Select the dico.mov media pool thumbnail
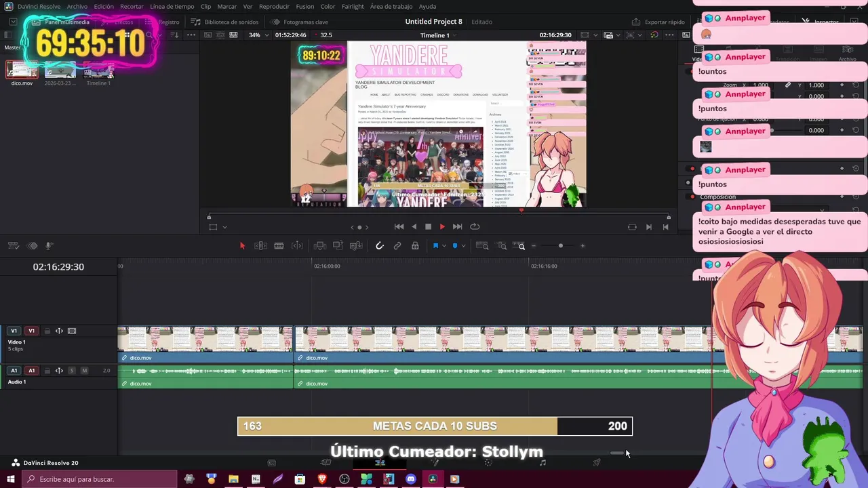Screen dimensions: 868x488 pos(22,70)
